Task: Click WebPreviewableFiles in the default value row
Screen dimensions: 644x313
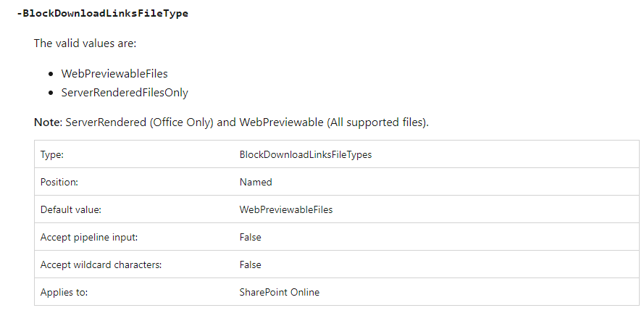Action: point(286,209)
